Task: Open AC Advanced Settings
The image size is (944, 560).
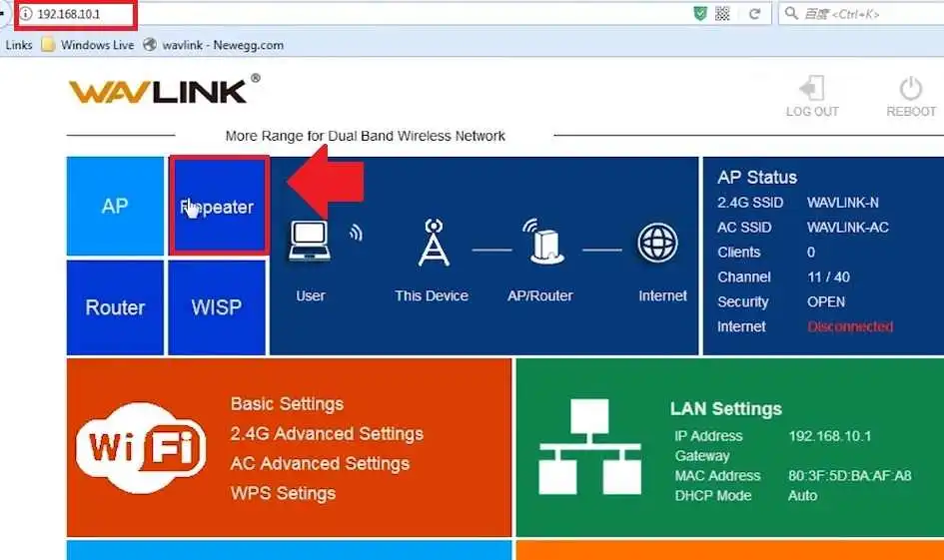Action: tap(320, 464)
